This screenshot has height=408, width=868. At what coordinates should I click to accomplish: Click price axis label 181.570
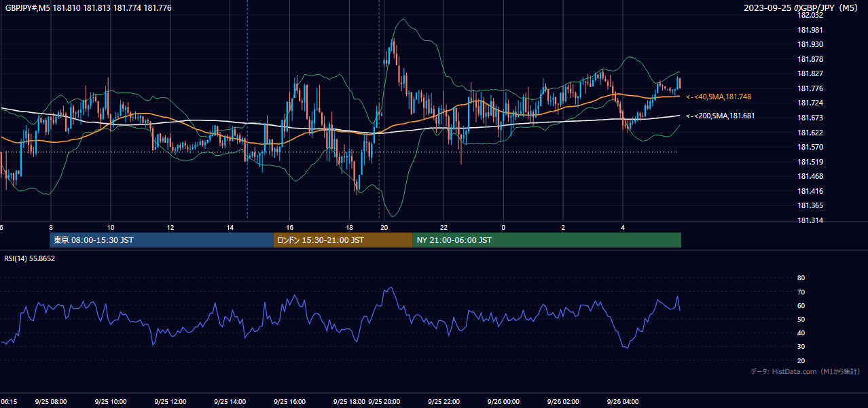pos(811,147)
